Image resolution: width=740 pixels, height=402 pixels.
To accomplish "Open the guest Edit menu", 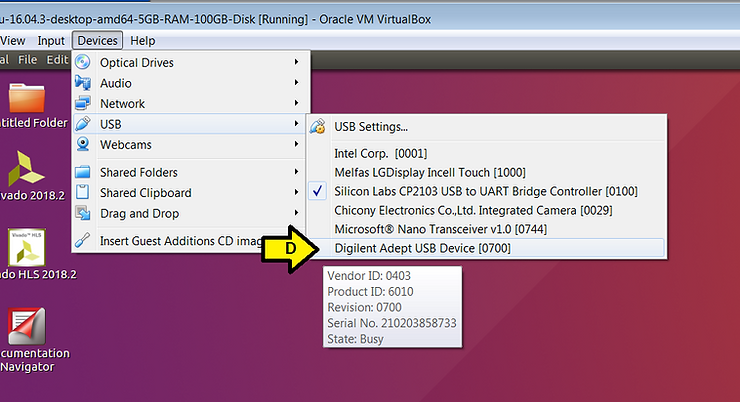I will [57, 59].
